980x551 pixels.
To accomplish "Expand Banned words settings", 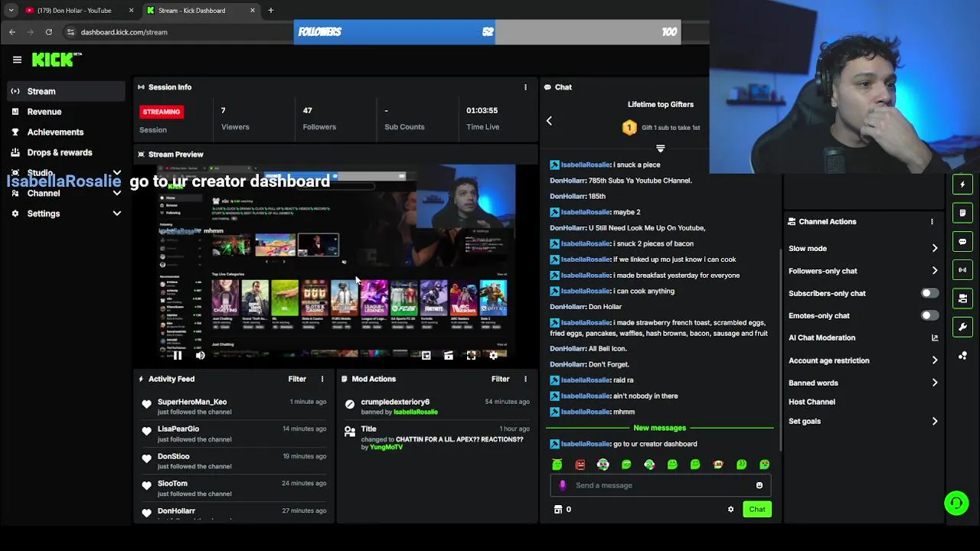I will click(934, 383).
